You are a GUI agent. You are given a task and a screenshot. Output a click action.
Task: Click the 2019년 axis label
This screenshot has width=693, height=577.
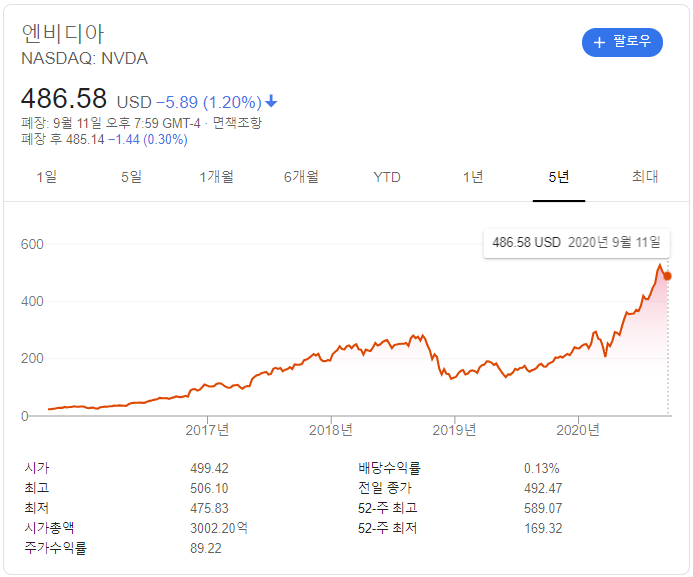454,430
